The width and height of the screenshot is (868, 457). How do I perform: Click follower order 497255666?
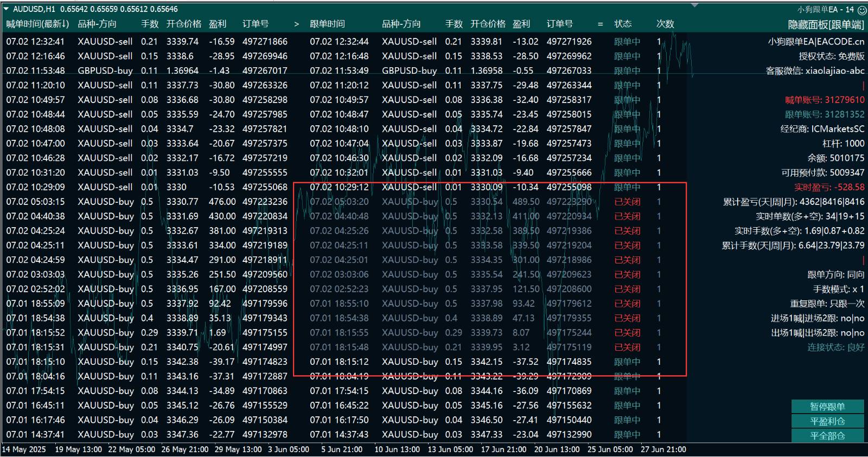569,172
